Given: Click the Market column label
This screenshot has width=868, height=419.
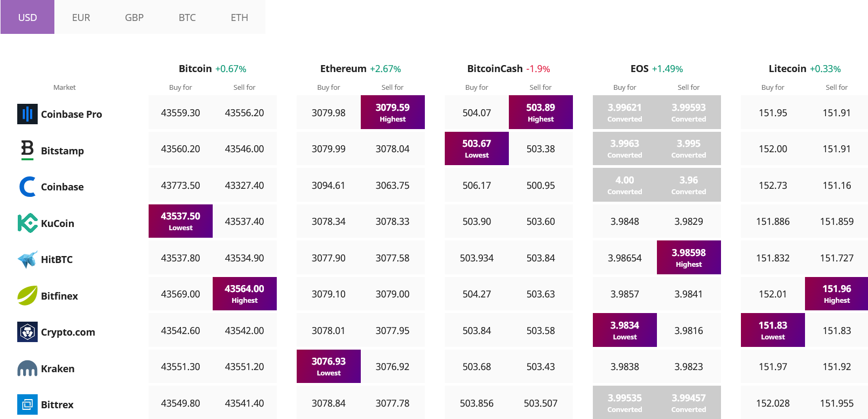Looking at the screenshot, I should pos(65,87).
